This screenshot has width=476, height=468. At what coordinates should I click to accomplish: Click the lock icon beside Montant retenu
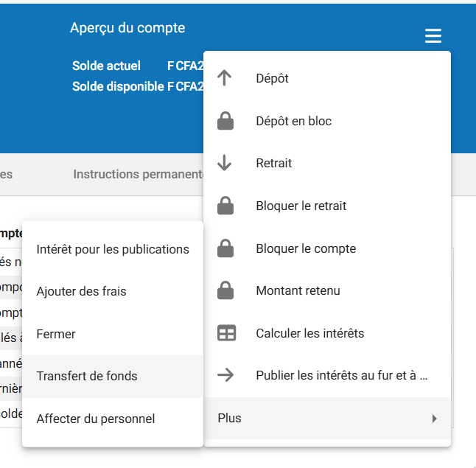(225, 290)
